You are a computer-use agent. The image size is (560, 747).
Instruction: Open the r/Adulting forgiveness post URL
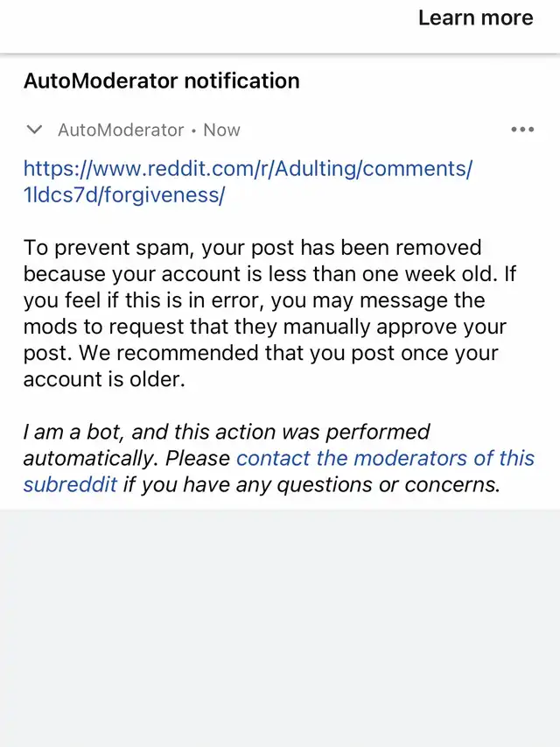click(x=248, y=169)
